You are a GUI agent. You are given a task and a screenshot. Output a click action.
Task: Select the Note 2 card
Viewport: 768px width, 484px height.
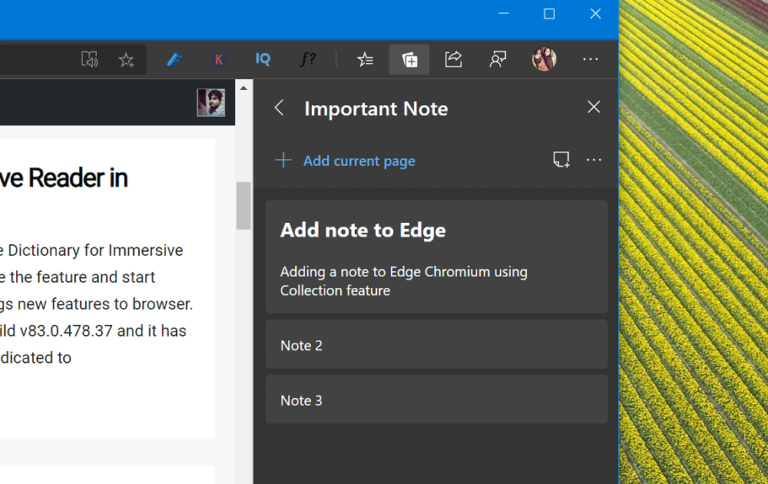click(x=436, y=344)
